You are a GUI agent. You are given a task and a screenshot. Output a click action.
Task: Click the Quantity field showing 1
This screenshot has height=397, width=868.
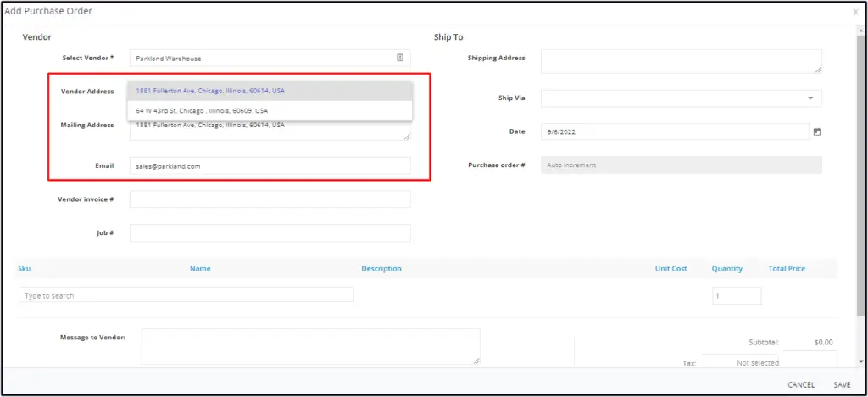(737, 296)
